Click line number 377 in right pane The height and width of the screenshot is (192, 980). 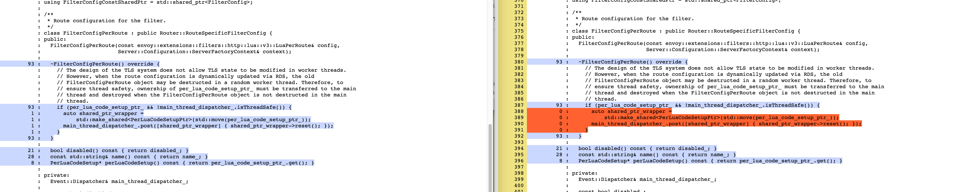pyautogui.click(x=519, y=43)
